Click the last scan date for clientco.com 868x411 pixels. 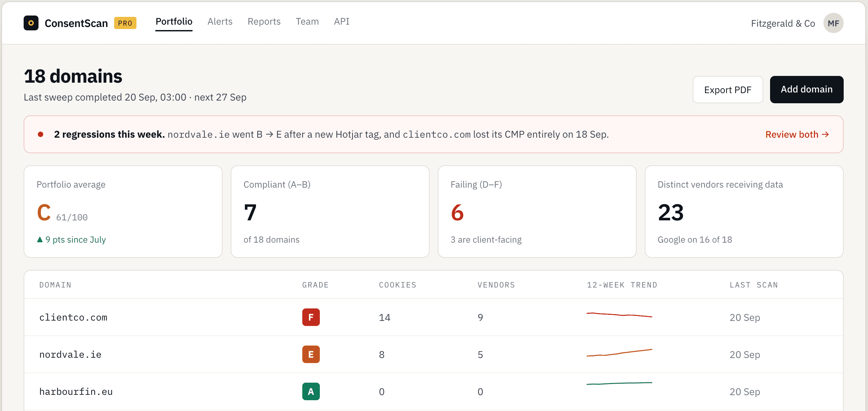point(745,318)
